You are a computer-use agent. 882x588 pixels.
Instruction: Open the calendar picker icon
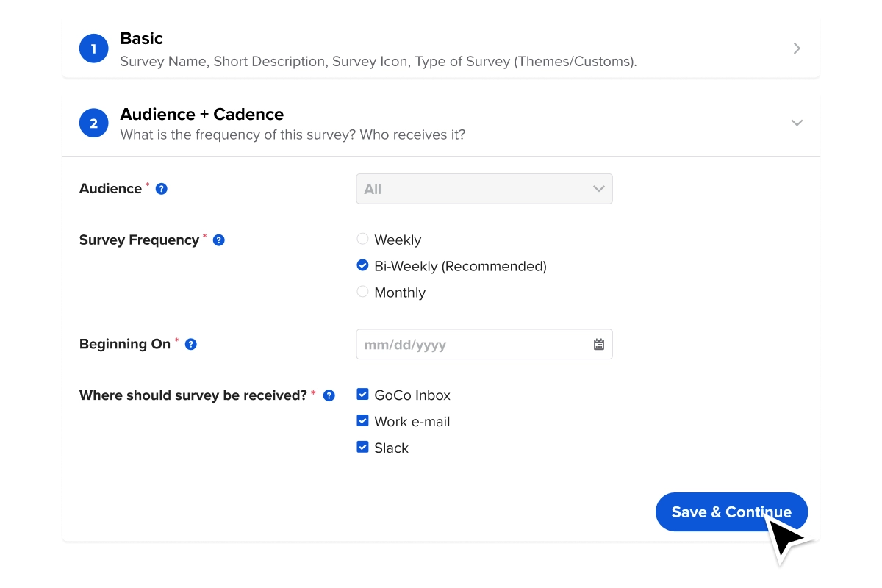[600, 344]
